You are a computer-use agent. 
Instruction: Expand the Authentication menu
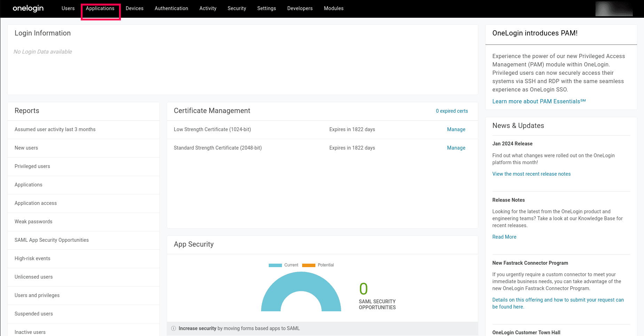click(171, 8)
